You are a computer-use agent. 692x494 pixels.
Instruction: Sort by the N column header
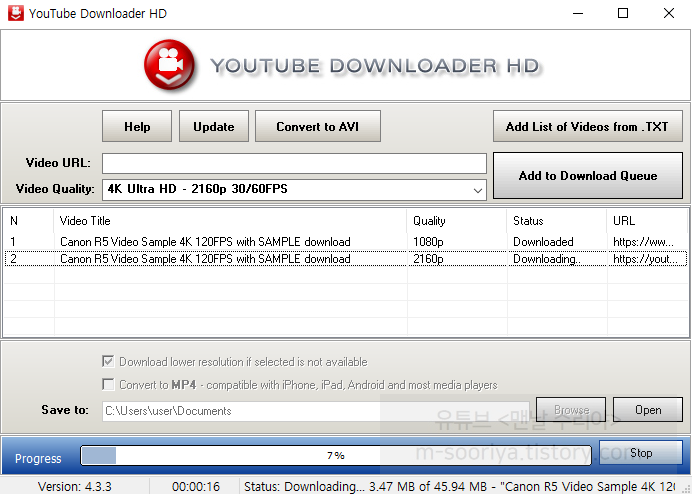click(28, 221)
